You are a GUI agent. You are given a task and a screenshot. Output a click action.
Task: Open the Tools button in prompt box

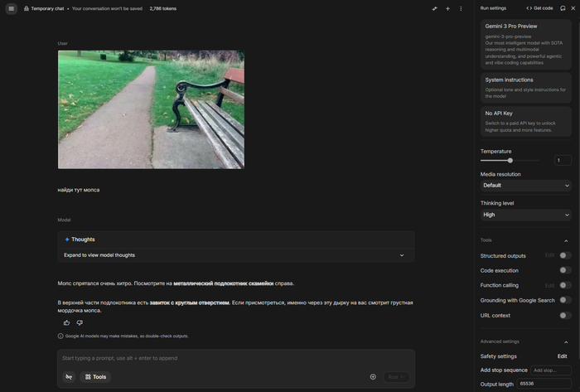click(95, 376)
